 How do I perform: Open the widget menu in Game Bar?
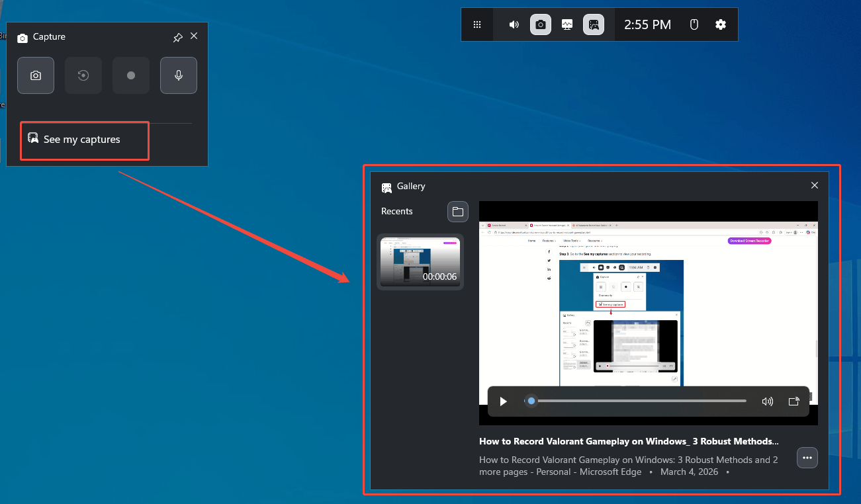tap(477, 25)
